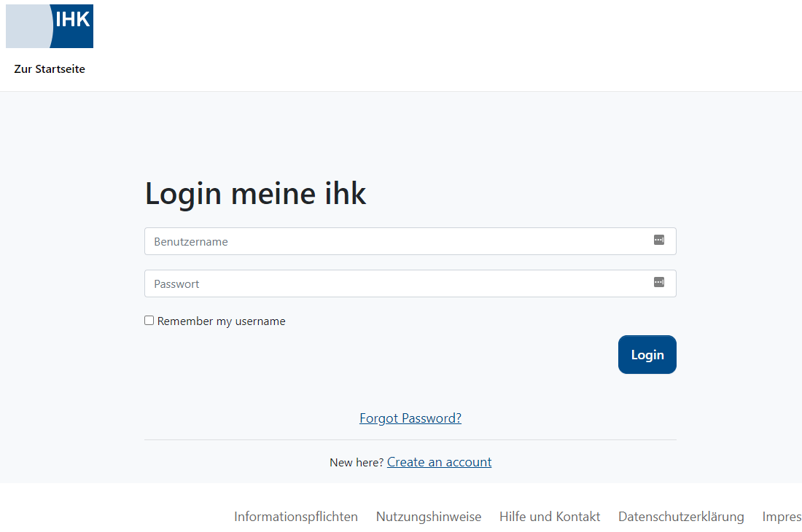Open Datenschutzerklärung footer link

[x=681, y=517]
